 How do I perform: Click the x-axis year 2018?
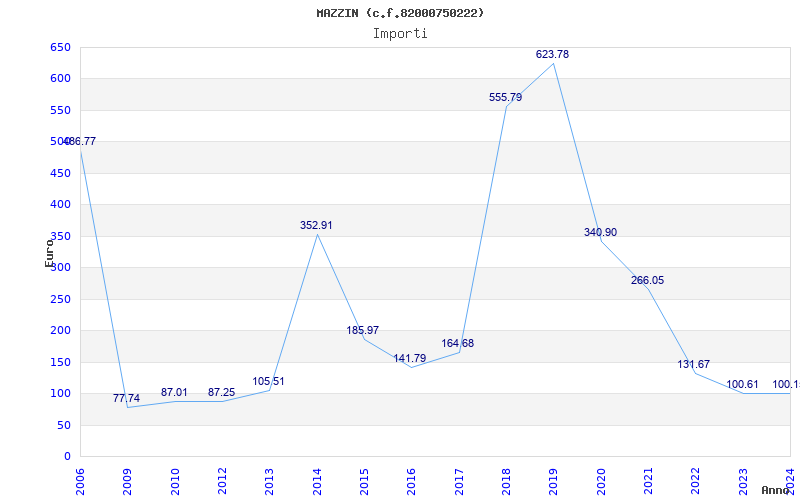pyautogui.click(x=506, y=481)
